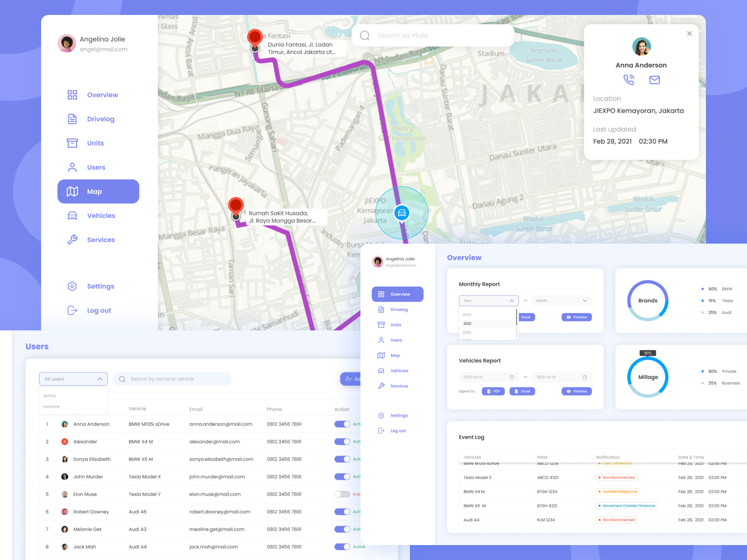Open the Month dropdown in Monthly Report
Viewport: 747px width, 560px height.
pyautogui.click(x=562, y=301)
